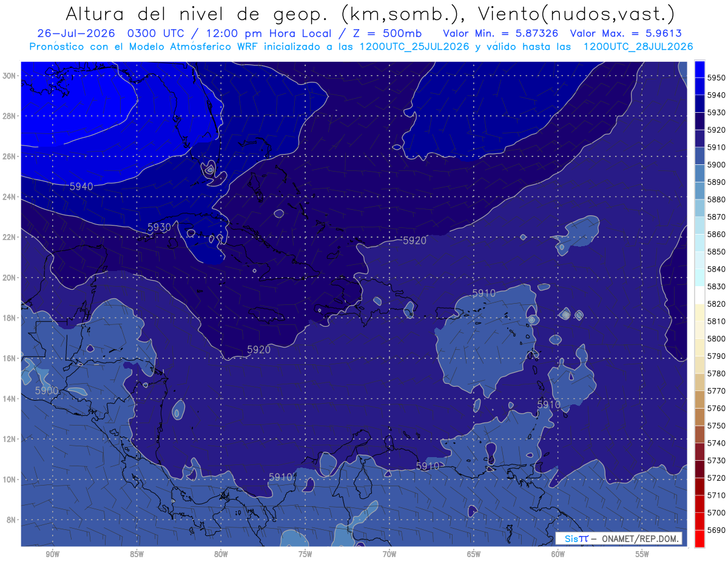Click the 16N latitude axis label
728x562 pixels.
(9, 358)
